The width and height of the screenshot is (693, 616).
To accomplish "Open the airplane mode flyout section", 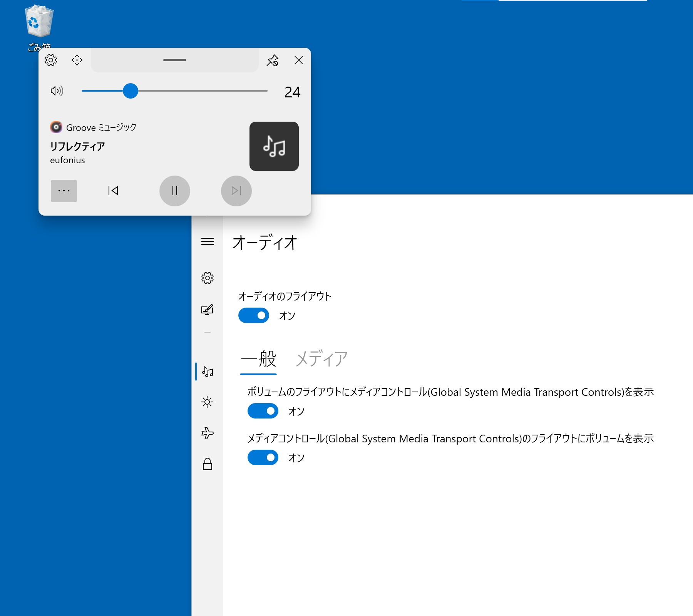I will [x=208, y=434].
